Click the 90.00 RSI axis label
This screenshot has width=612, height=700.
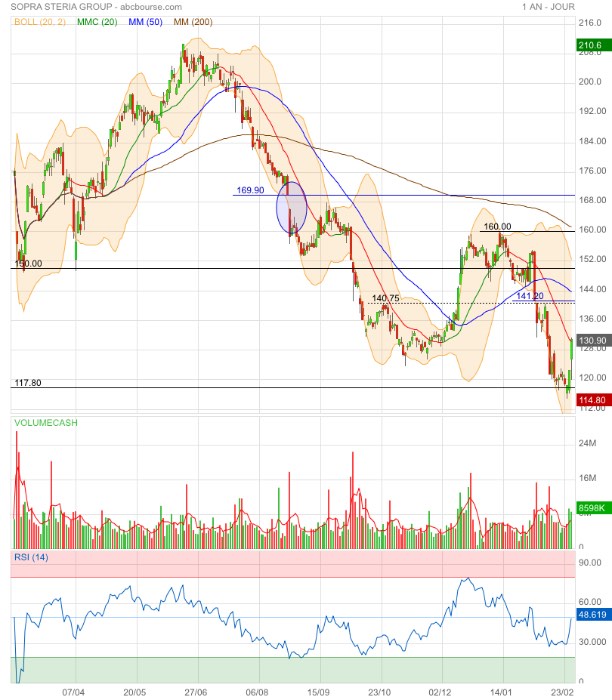(x=590, y=562)
